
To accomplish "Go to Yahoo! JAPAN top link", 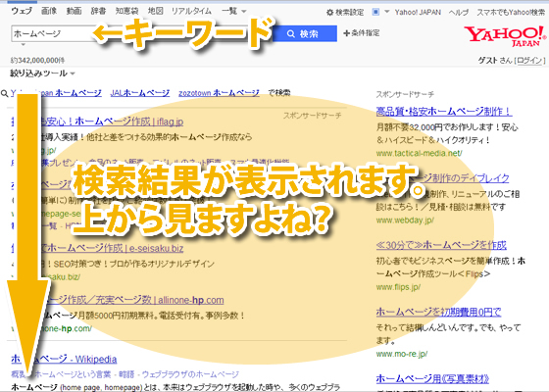I will [418, 12].
